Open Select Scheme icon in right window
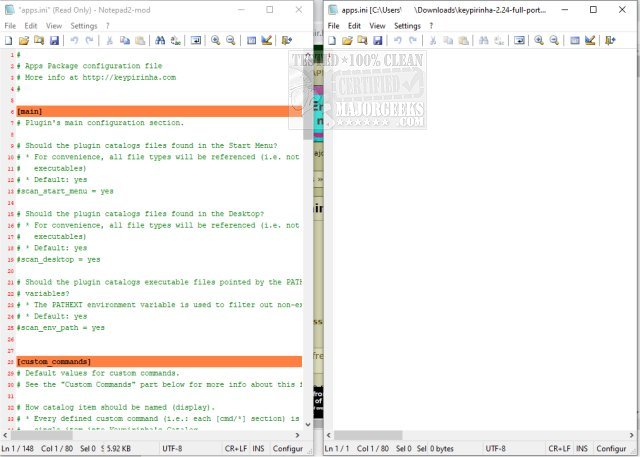 575,40
